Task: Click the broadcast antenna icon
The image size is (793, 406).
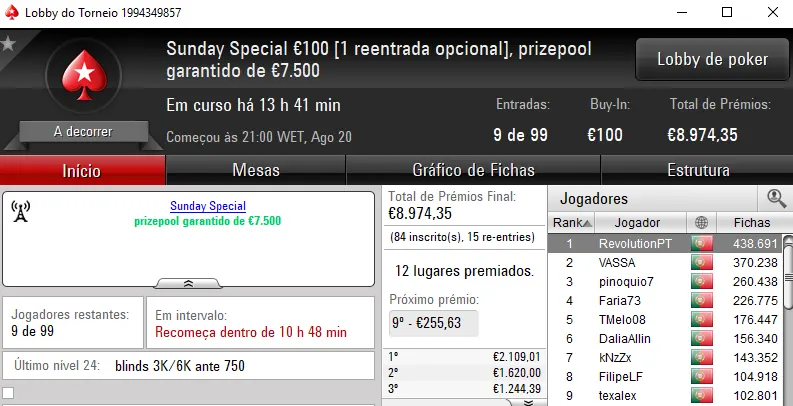Action: tap(21, 211)
